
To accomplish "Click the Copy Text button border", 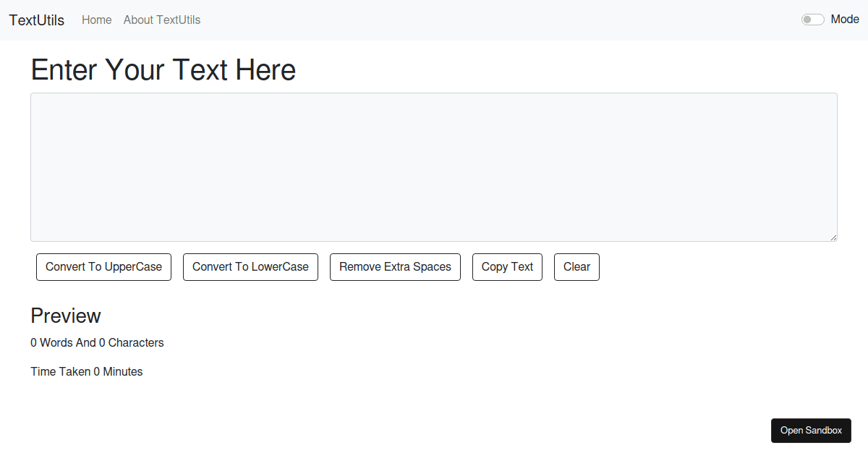I will [507, 255].
